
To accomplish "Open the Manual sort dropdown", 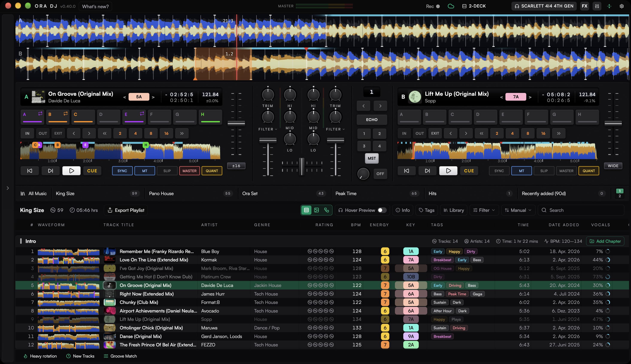I will pos(518,210).
